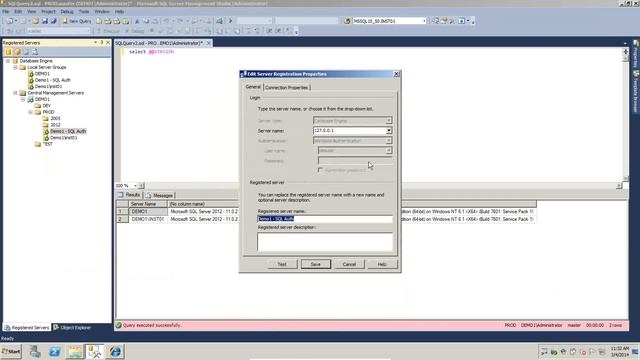Select the 2005 folder under PROD
Screen dimensions: 640x360
pyautogui.click(x=55, y=118)
